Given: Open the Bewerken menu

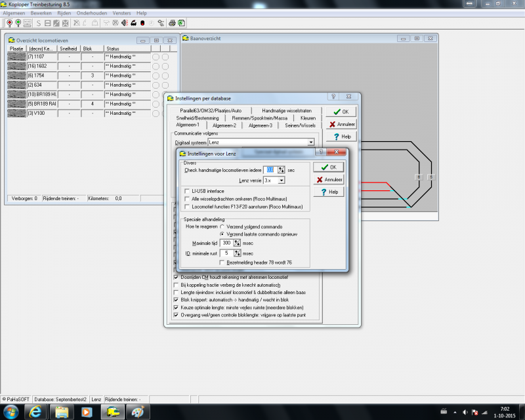Looking at the screenshot, I should pos(41,13).
